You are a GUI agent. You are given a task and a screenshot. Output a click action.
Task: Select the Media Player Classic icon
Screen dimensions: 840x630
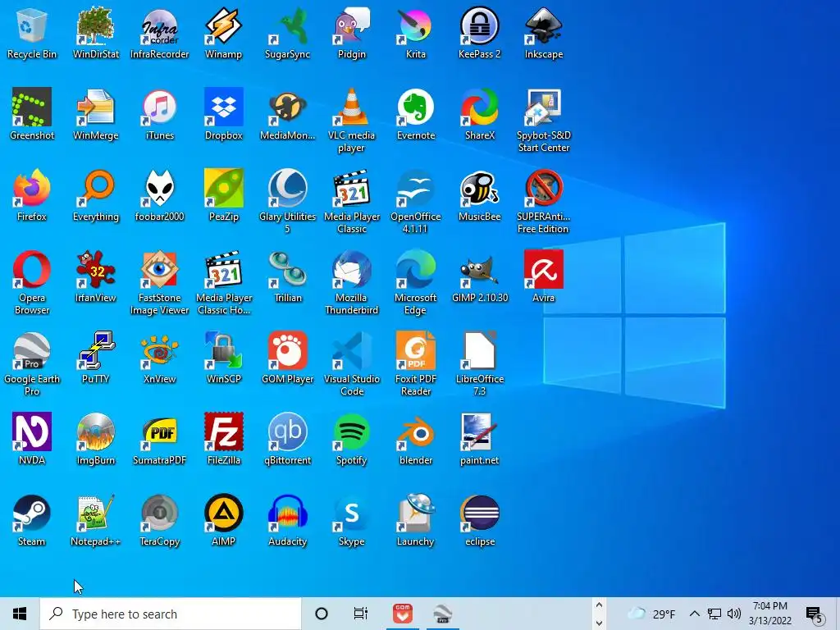click(351, 202)
